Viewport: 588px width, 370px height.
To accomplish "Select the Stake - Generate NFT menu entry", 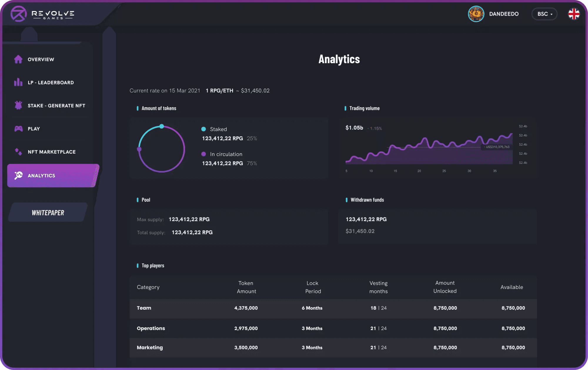I will coord(56,106).
